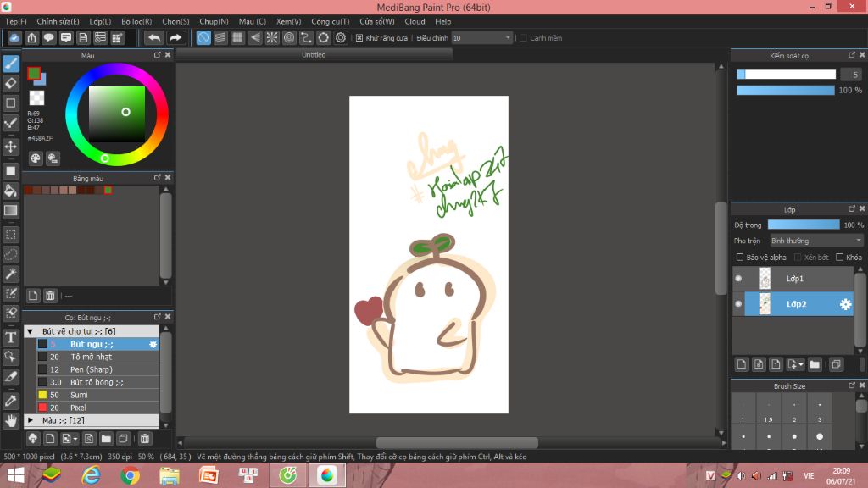Select the rectangular Select tool

point(10,235)
